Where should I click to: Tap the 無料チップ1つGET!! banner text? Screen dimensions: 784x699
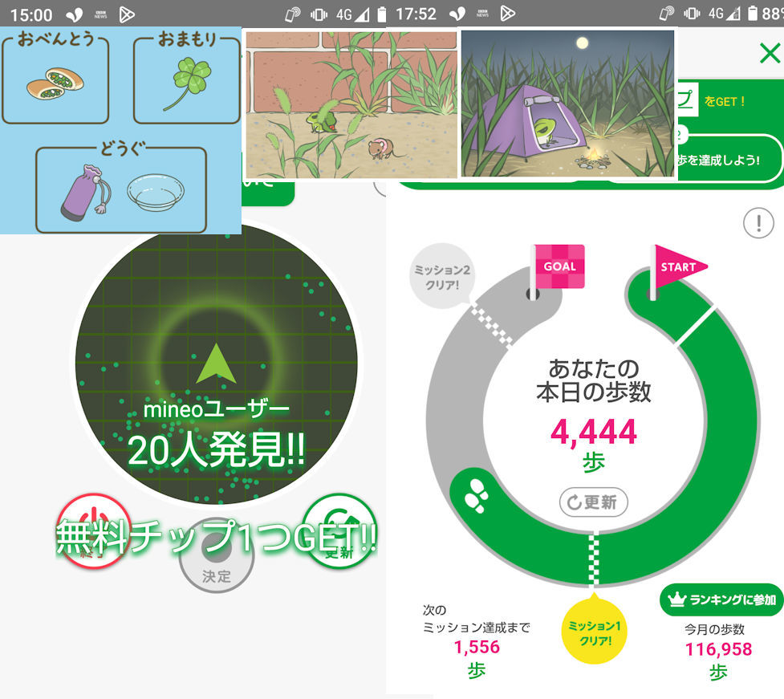pyautogui.click(x=216, y=538)
